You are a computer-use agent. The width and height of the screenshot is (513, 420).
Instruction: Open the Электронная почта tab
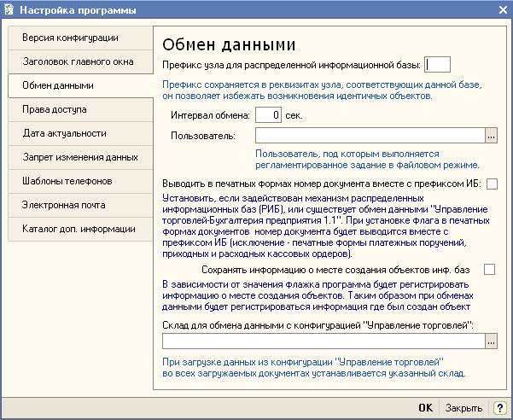[81, 206]
